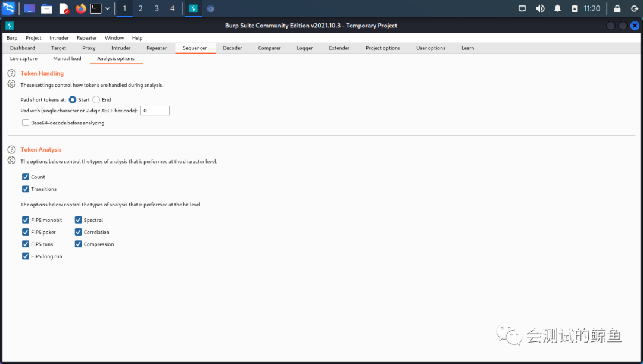Viewport: 643px width, 364px height.
Task: Switch to workspace 3
Action: [157, 8]
